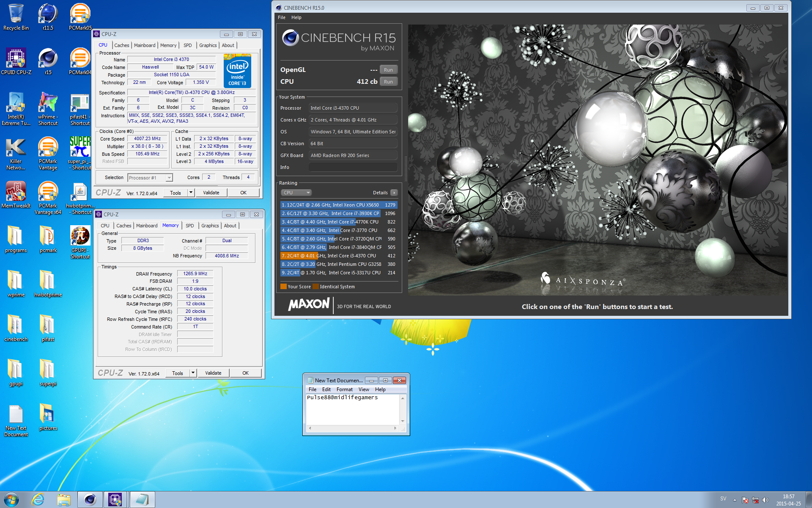Click the Notepad vertical scrollbar

pos(403,409)
